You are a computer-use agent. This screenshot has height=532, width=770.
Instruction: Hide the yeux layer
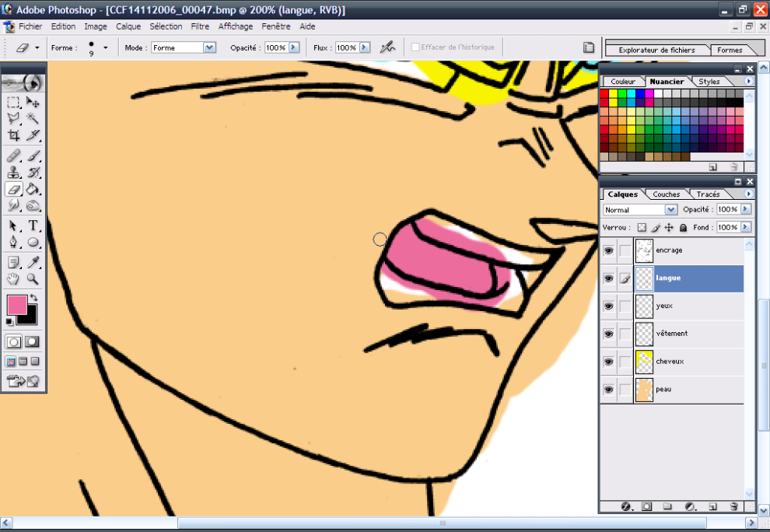(x=608, y=306)
